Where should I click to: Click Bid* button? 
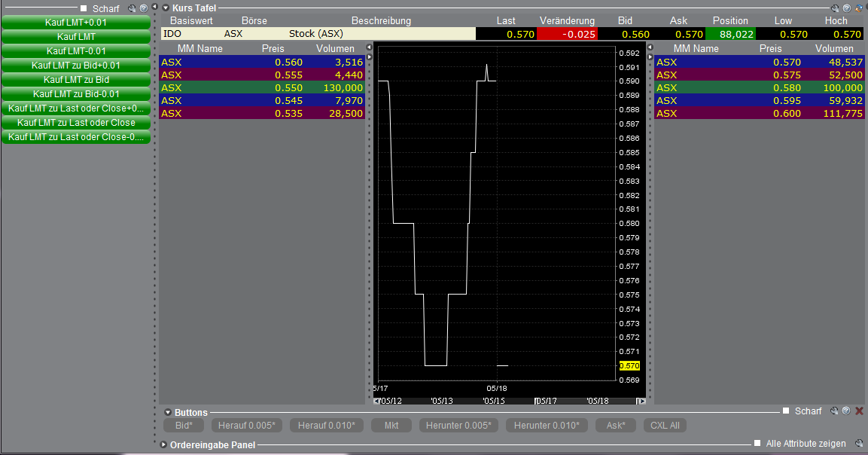click(x=184, y=426)
